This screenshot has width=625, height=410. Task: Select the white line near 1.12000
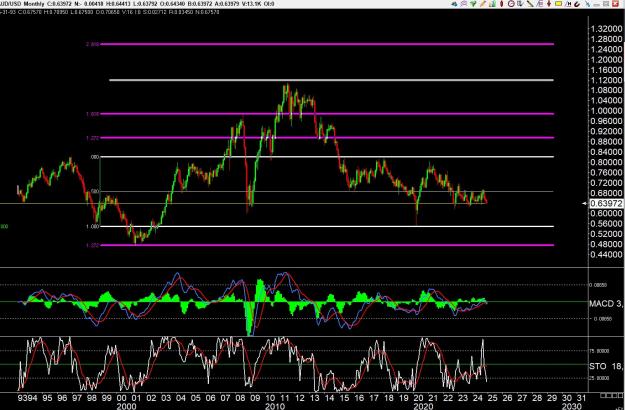(331, 80)
